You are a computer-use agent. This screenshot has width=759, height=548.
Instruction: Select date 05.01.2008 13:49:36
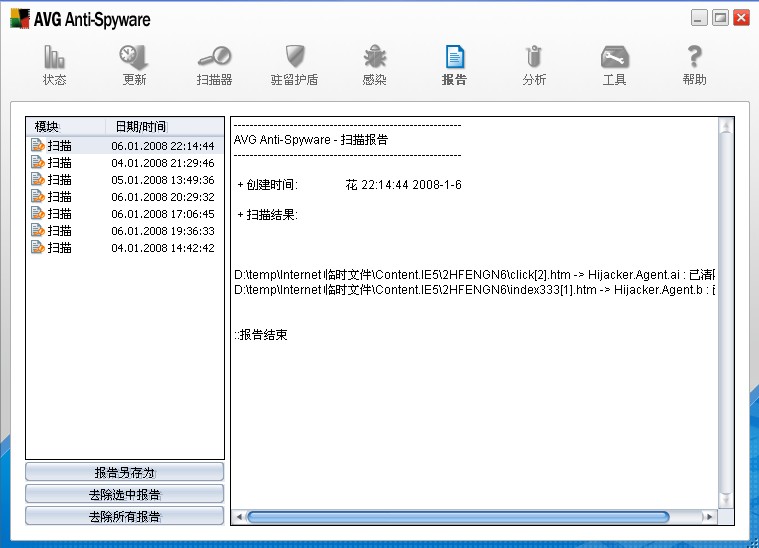(163, 180)
